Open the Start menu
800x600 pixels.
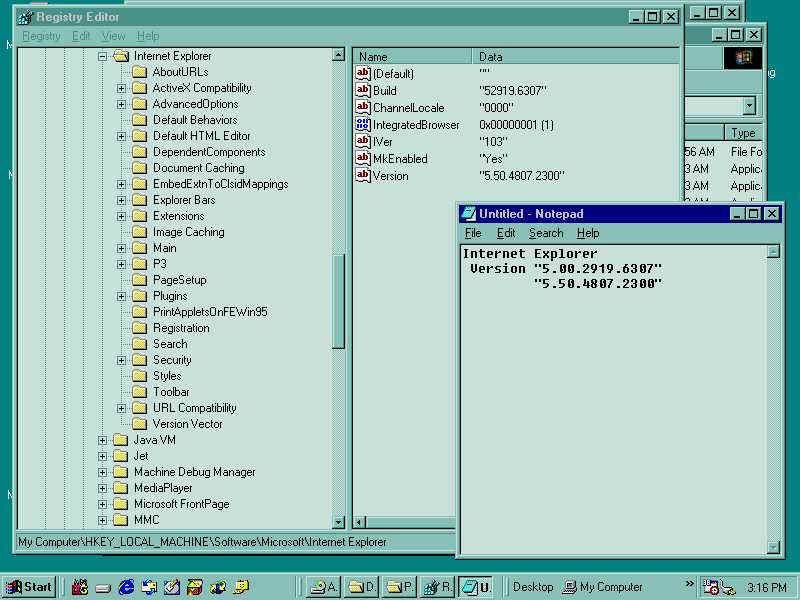click(x=29, y=587)
